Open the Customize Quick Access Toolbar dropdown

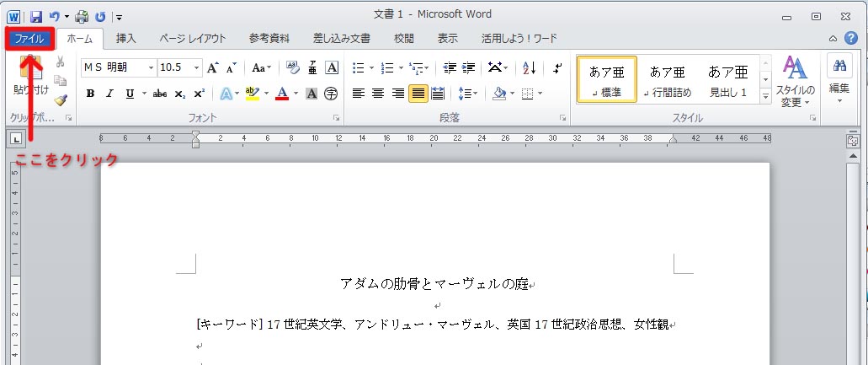point(120,17)
